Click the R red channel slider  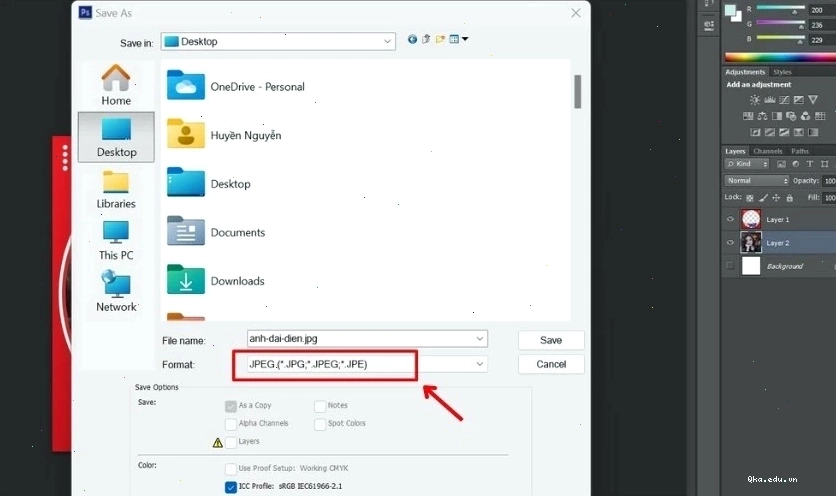781,9
